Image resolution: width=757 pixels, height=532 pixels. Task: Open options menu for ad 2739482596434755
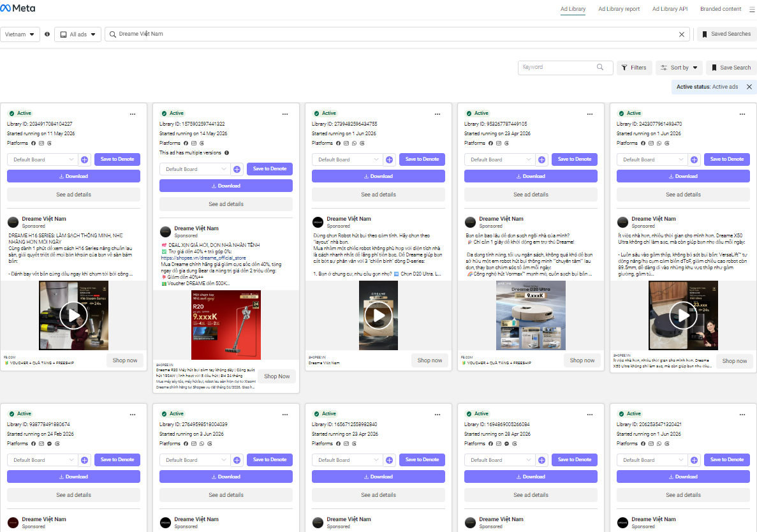[x=437, y=114]
